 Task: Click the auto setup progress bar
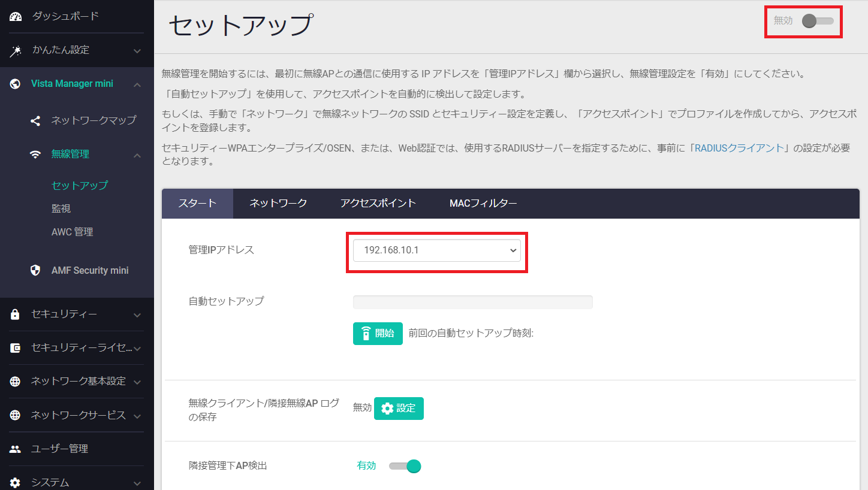coord(472,302)
